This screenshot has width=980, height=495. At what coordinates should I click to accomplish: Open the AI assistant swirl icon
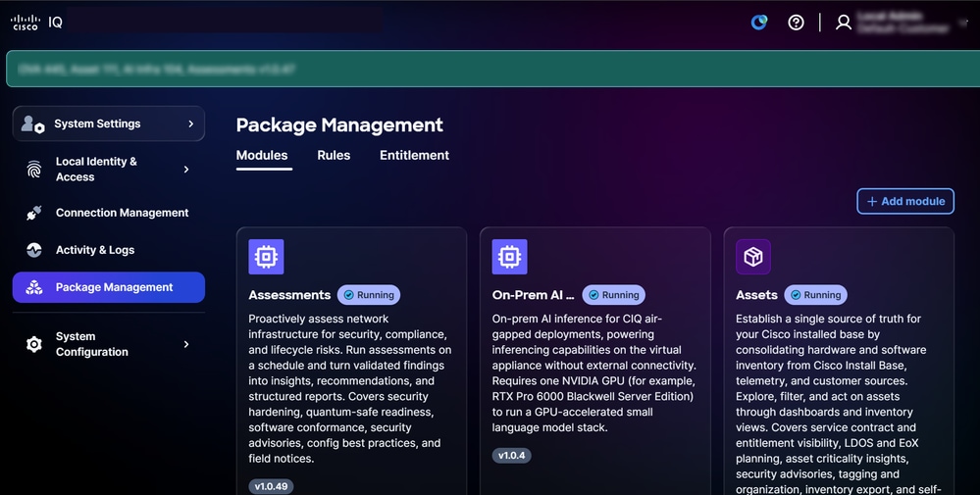pos(758,23)
